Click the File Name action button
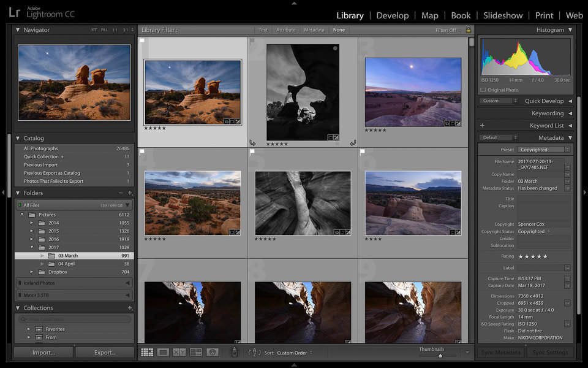 point(567,167)
